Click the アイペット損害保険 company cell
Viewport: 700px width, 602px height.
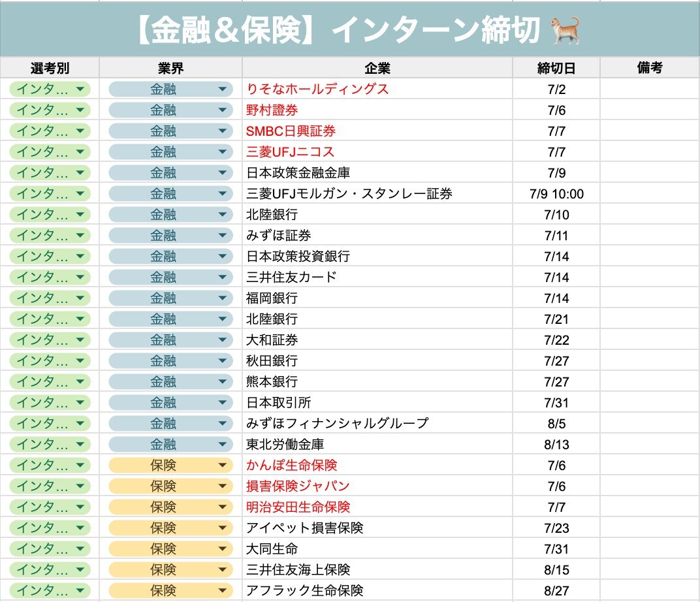(377, 528)
